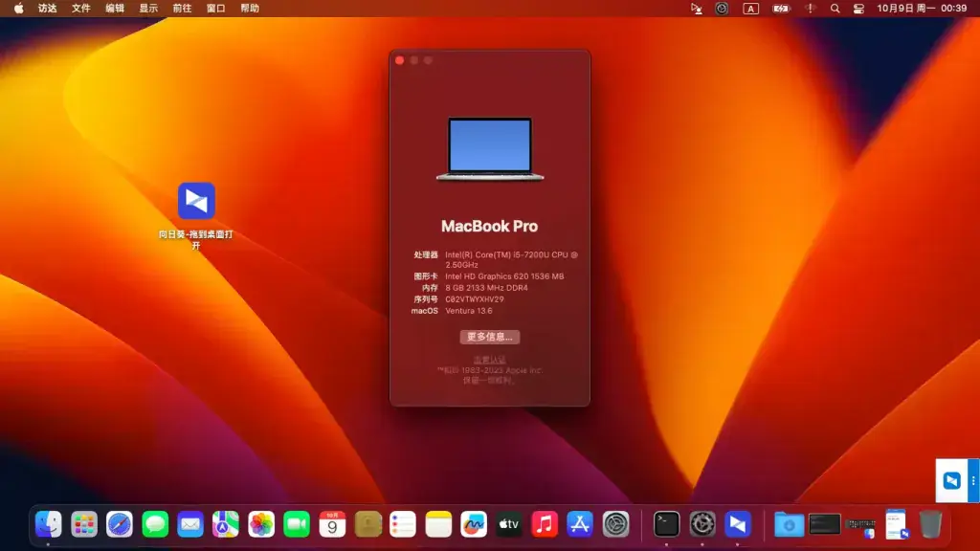Open Sunlogin blue app in Dock

pyautogui.click(x=738, y=524)
